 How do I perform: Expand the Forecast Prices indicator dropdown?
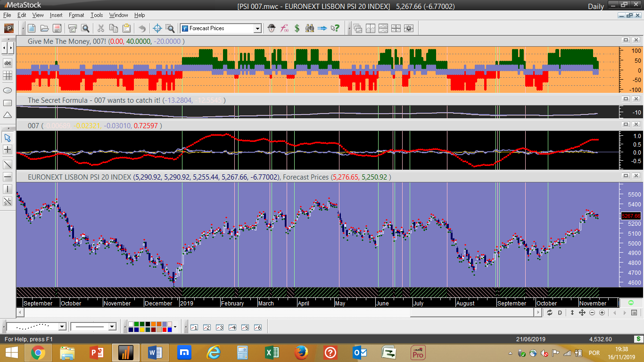(x=257, y=28)
